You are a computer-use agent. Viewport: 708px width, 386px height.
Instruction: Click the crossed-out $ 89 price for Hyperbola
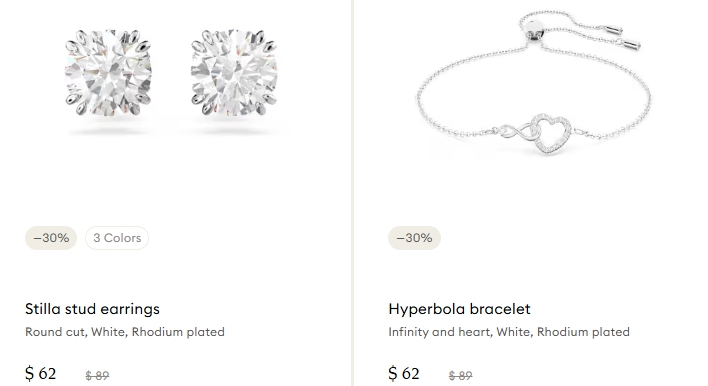pos(461,375)
